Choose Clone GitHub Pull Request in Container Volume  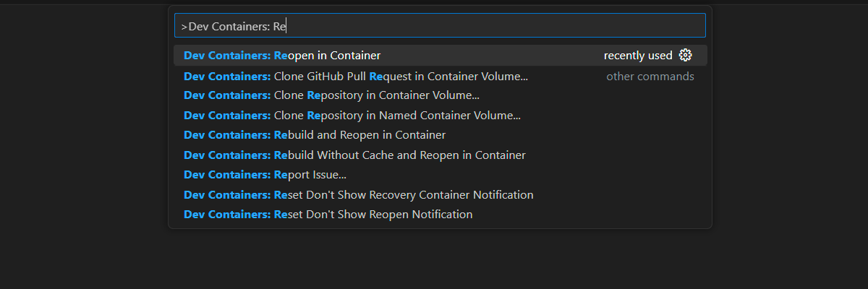tap(440, 76)
